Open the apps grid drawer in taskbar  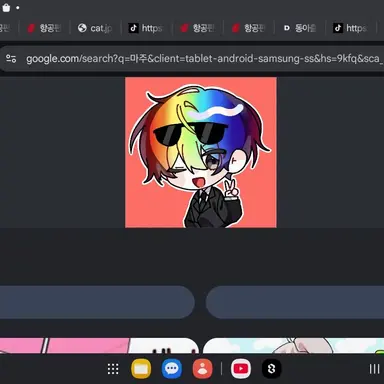tap(113, 369)
